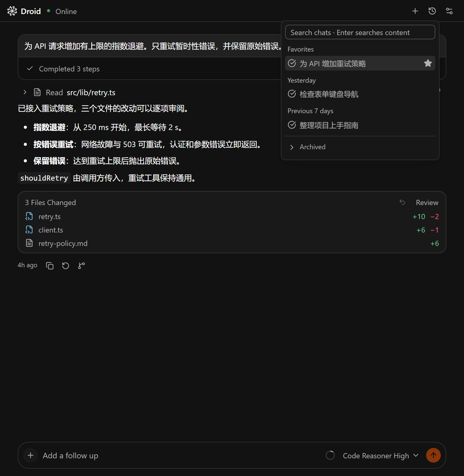
Task: Branch conversation with fork icon
Action: pos(82,266)
